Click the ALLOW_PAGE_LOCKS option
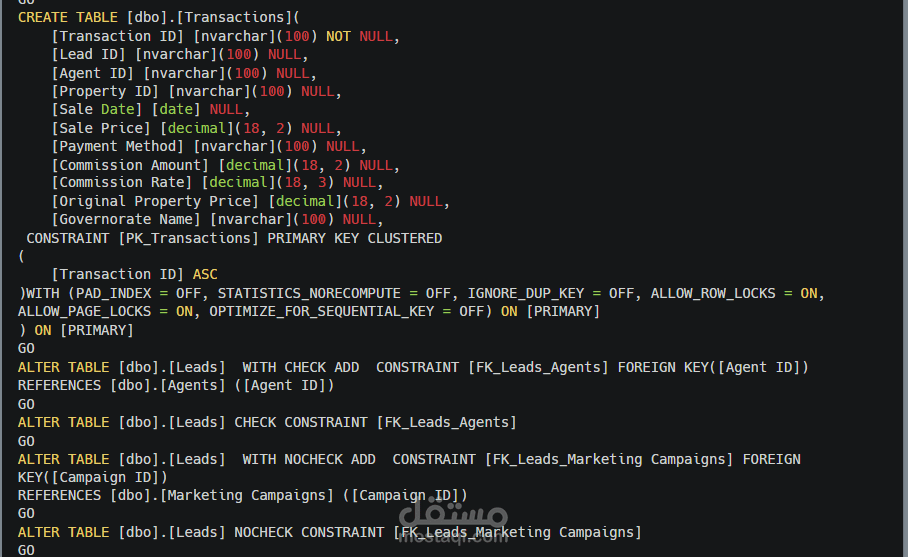The image size is (908, 557). click(85, 312)
